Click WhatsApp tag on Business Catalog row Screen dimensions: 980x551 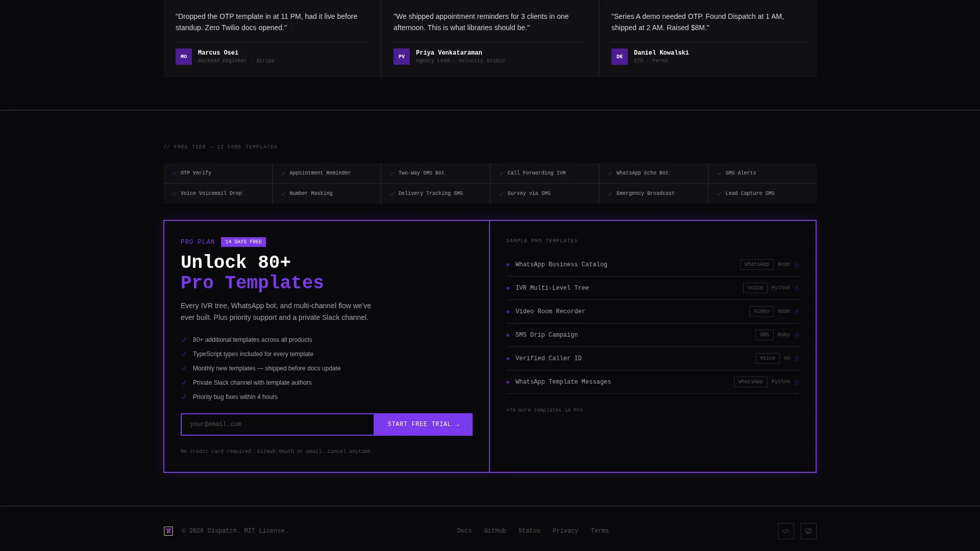(757, 264)
